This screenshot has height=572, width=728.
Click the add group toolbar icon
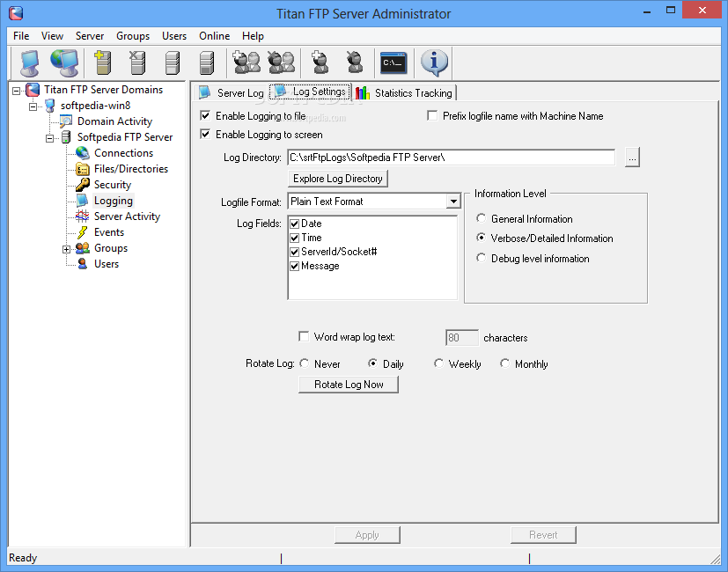point(246,62)
